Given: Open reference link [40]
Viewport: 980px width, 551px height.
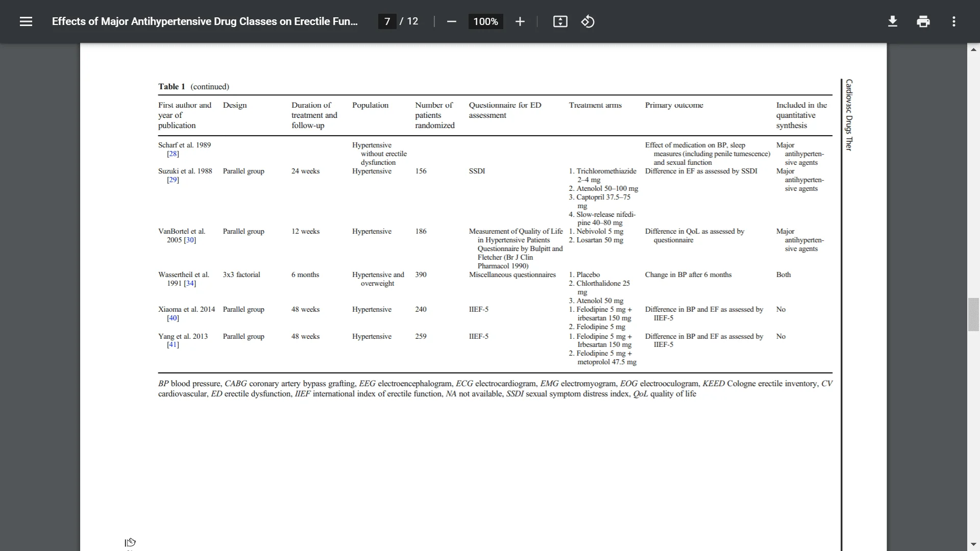Looking at the screenshot, I should [173, 318].
